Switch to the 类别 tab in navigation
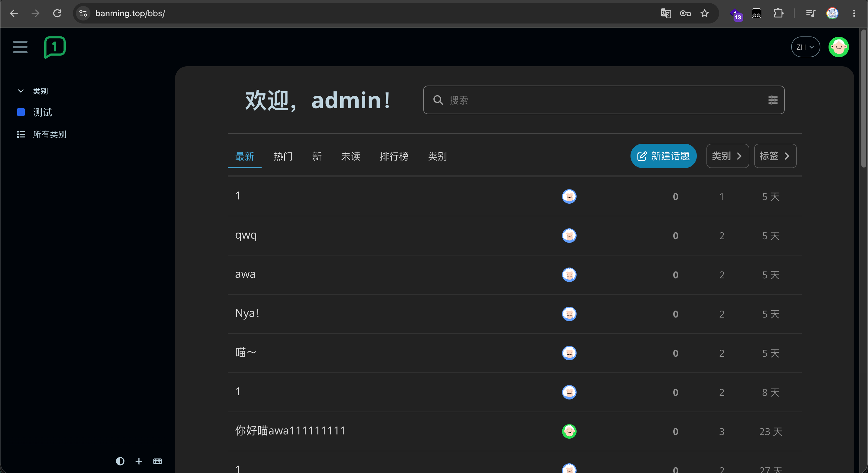The width and height of the screenshot is (868, 473). [437, 156]
